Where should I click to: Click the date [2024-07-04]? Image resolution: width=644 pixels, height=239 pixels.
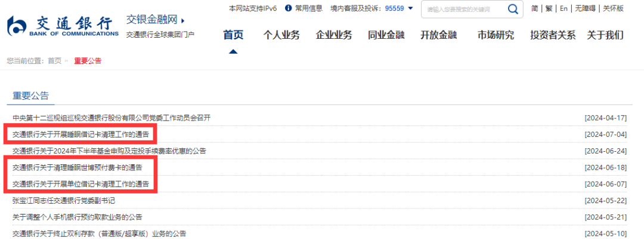point(606,134)
